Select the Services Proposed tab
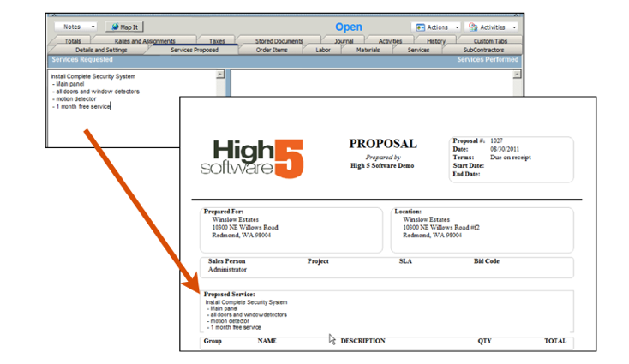629x364 pixels. (195, 50)
